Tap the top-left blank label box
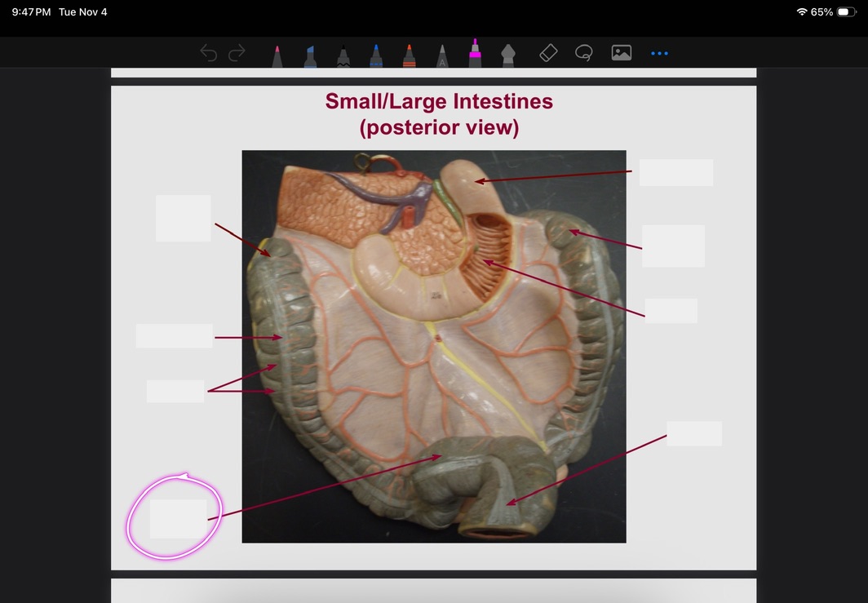This screenshot has height=603, width=868. [x=183, y=218]
